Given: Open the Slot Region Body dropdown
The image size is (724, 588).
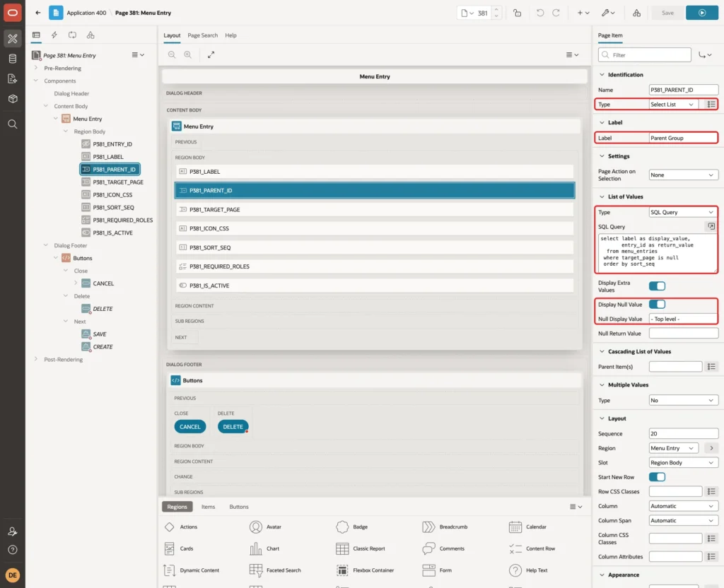Looking at the screenshot, I should tap(684, 462).
